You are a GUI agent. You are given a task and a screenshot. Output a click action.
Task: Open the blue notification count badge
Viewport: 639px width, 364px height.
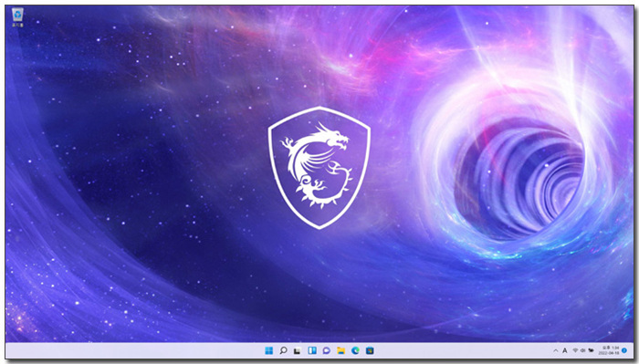[624, 350]
